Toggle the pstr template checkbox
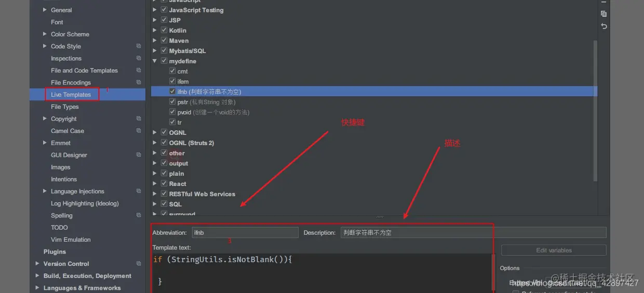Screen dimensions: 644x293 (x=172, y=102)
